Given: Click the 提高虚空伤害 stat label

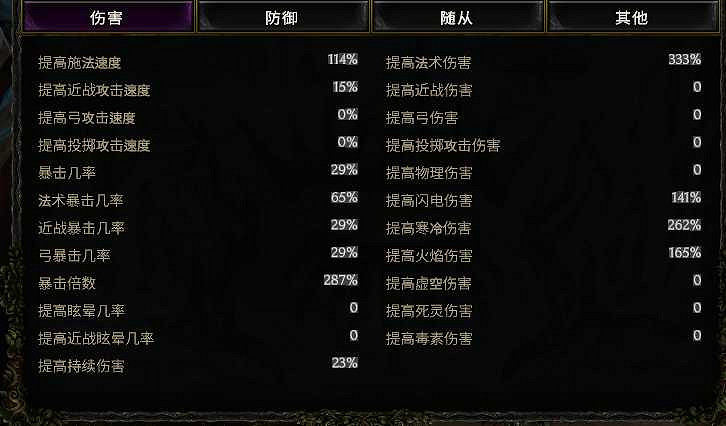Looking at the screenshot, I should pos(428,283).
